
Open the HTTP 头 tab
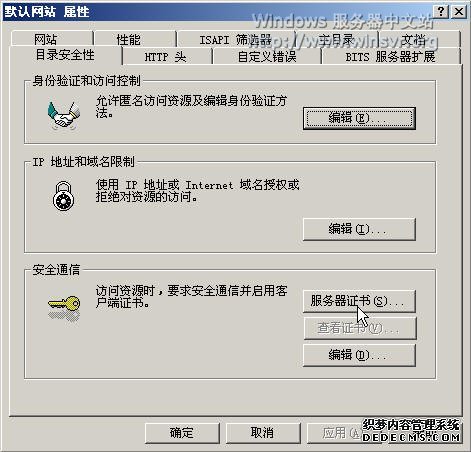click(x=167, y=57)
